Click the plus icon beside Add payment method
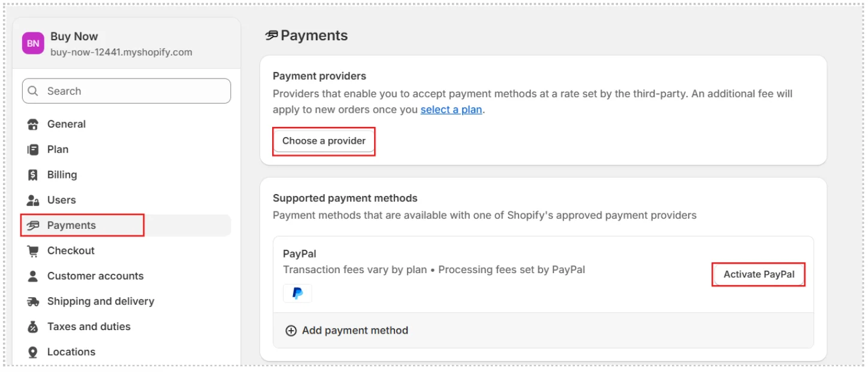Screen dimensions: 868x372 pos(291,330)
